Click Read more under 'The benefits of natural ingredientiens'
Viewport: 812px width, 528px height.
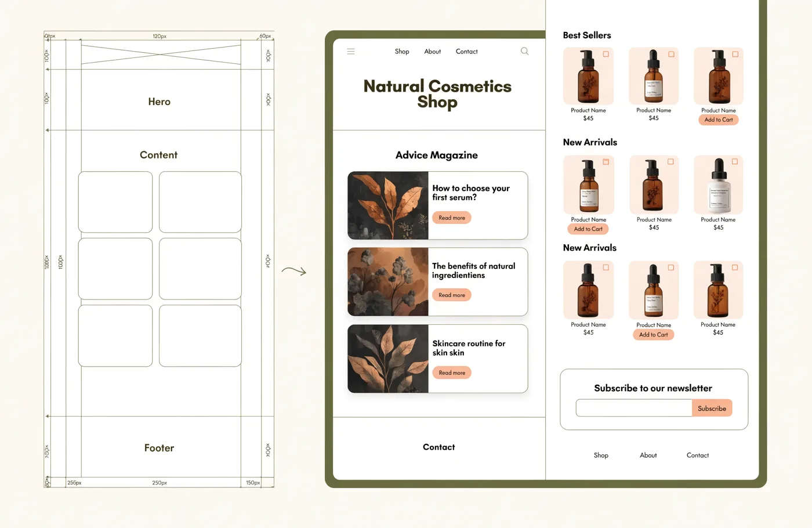coord(452,295)
